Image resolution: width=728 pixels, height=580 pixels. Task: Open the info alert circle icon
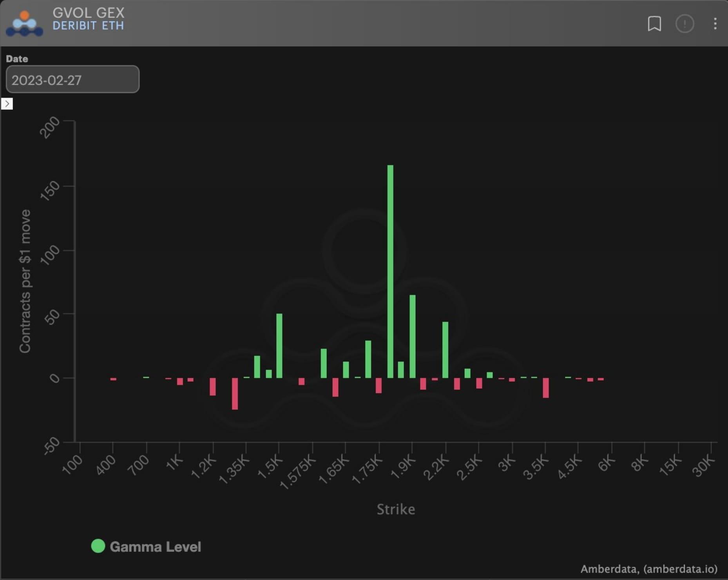(x=685, y=24)
